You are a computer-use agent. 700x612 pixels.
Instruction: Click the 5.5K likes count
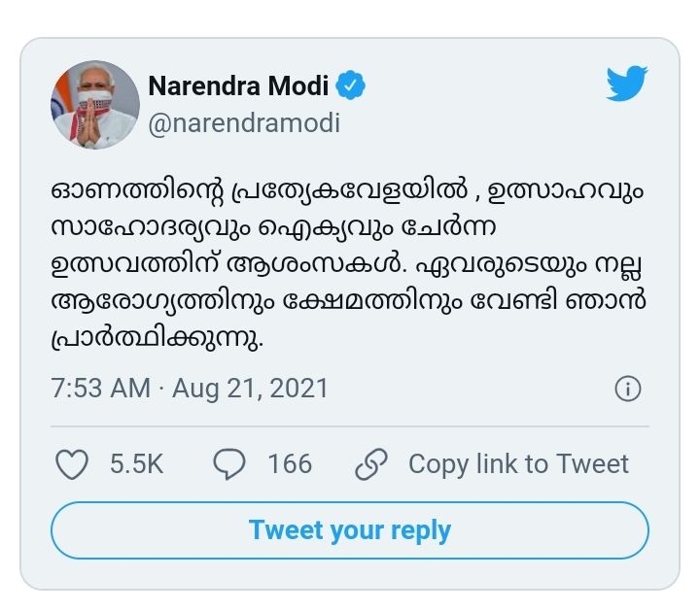[x=137, y=464]
